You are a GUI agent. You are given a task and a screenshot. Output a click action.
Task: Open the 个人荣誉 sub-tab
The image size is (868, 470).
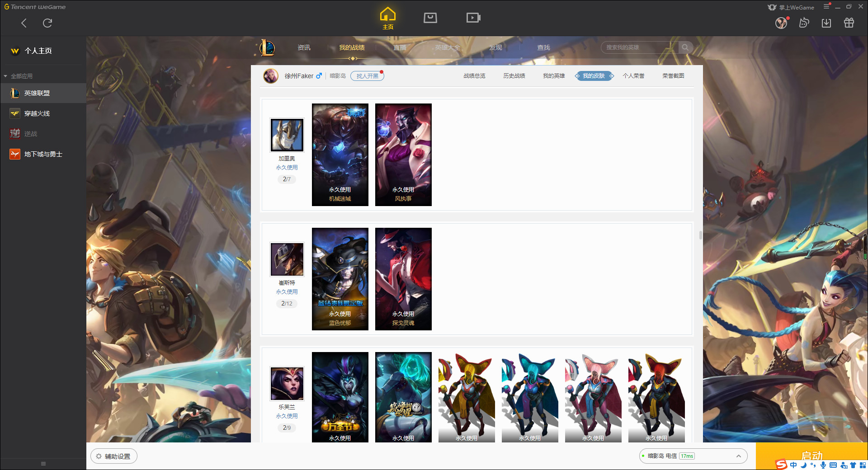[633, 76]
